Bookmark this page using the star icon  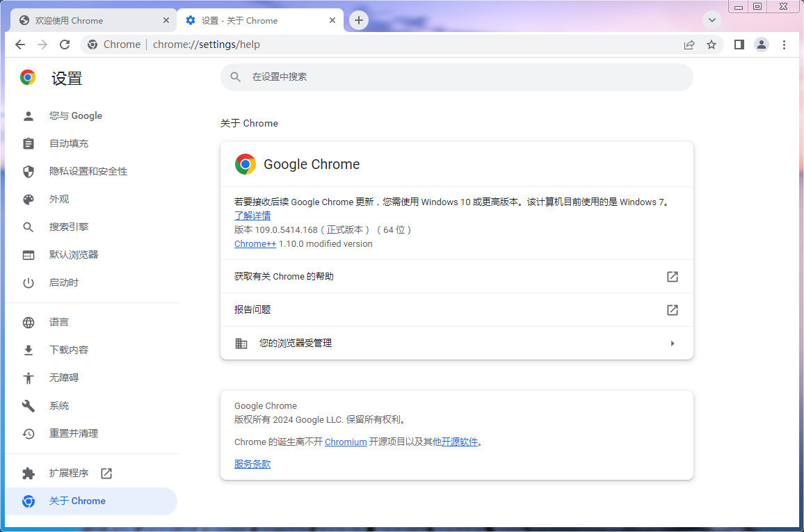(x=712, y=44)
